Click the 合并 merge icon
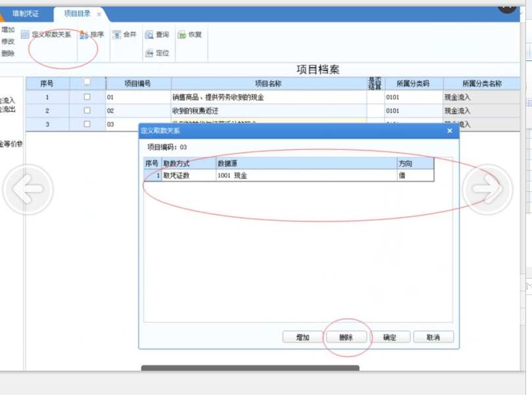 point(116,35)
